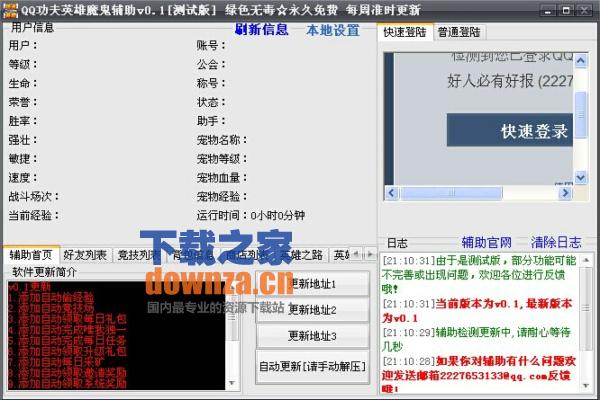The width and height of the screenshot is (600, 400).
Task: Click the 软件更新简介 heading
Action: pos(44,272)
